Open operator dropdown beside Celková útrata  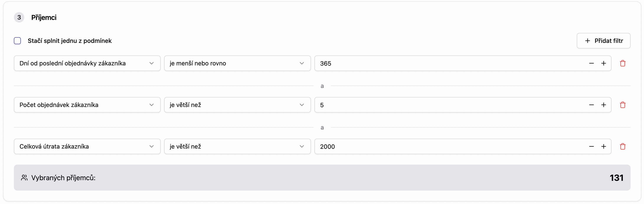coord(237,147)
